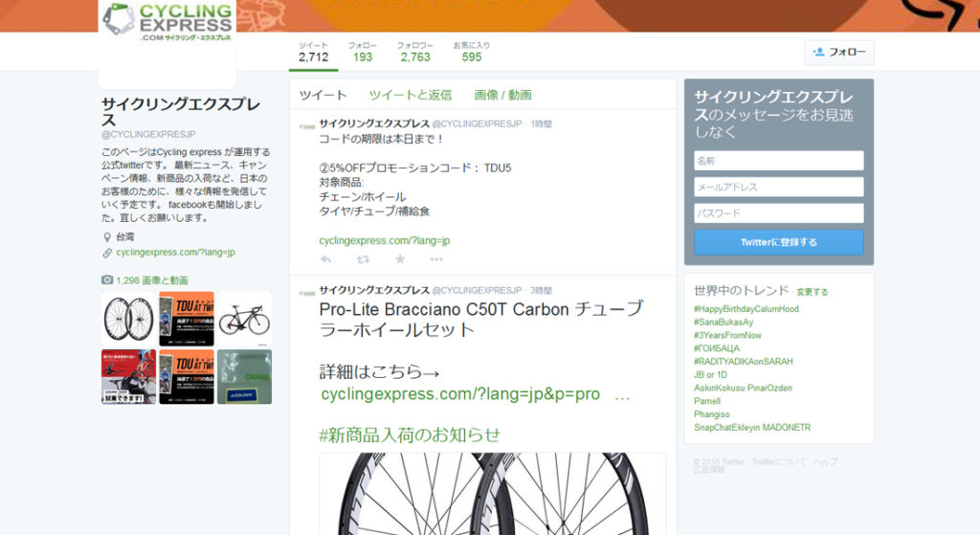
Task: Click footer ヘルプ link
Action: [825, 462]
